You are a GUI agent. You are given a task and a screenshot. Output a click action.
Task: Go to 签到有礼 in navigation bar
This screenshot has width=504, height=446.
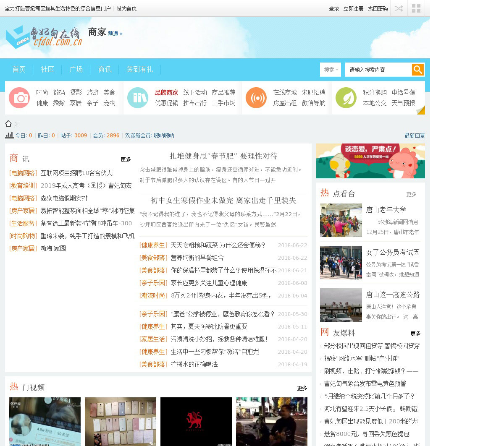click(140, 69)
